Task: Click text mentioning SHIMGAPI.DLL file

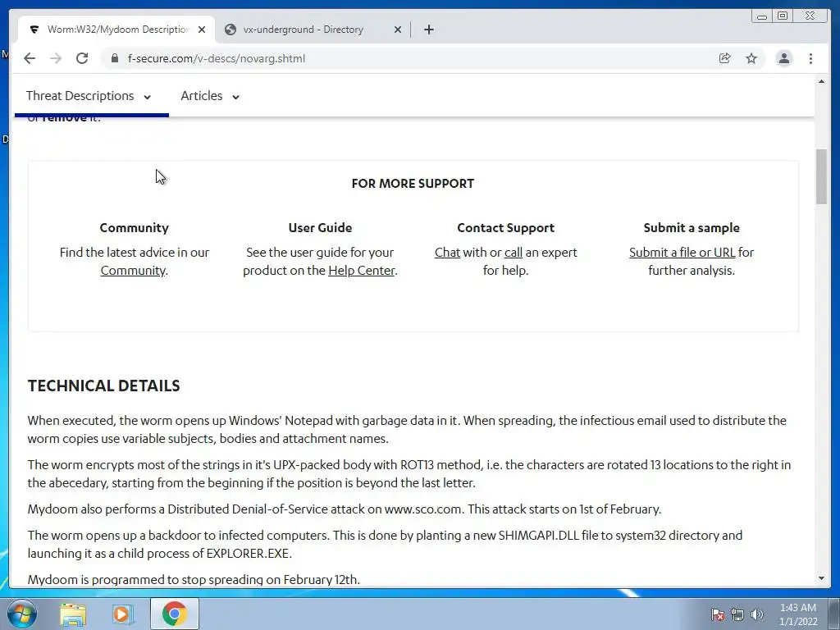Action: pos(385,545)
